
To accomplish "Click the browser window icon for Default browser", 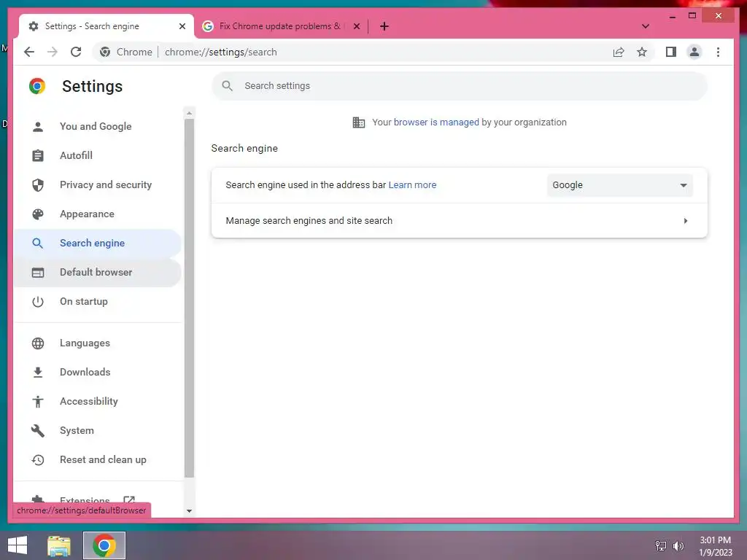I will click(x=38, y=273).
